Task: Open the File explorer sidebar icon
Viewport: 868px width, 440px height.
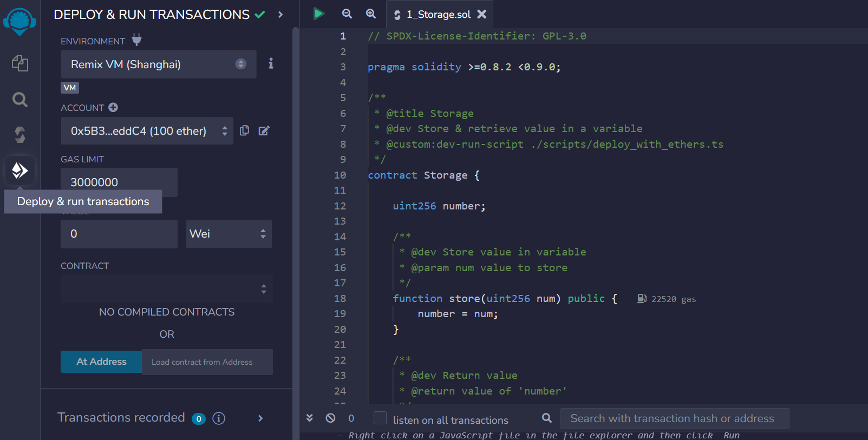Action: 20,63
